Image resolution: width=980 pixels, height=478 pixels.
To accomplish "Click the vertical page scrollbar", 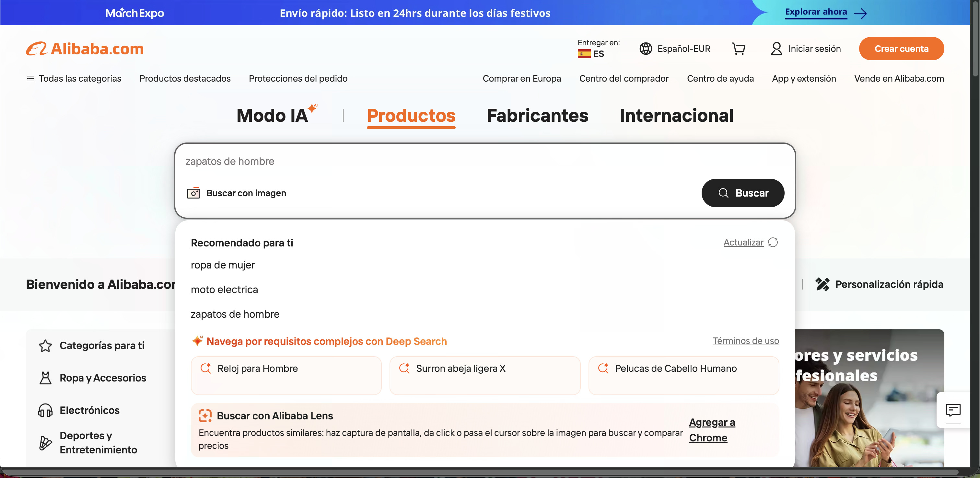I will click(975, 38).
